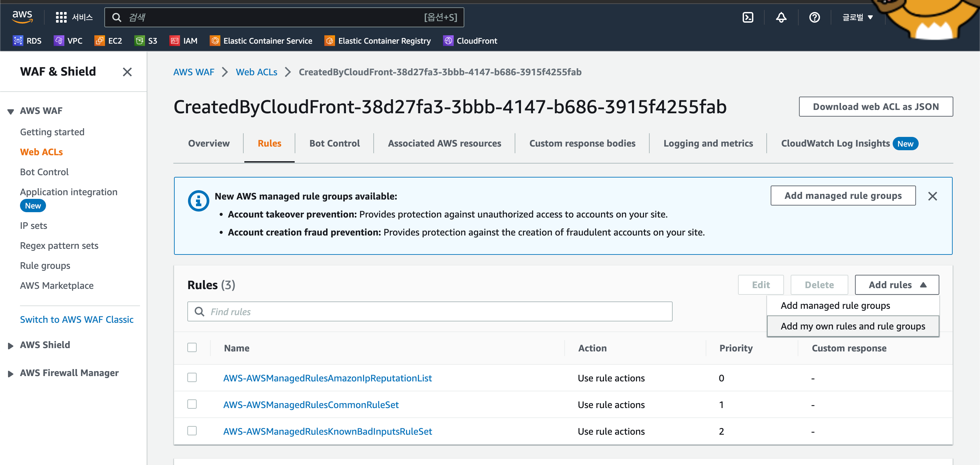Open CloudShell terminal icon
The height and width of the screenshot is (465, 980).
(x=748, y=18)
